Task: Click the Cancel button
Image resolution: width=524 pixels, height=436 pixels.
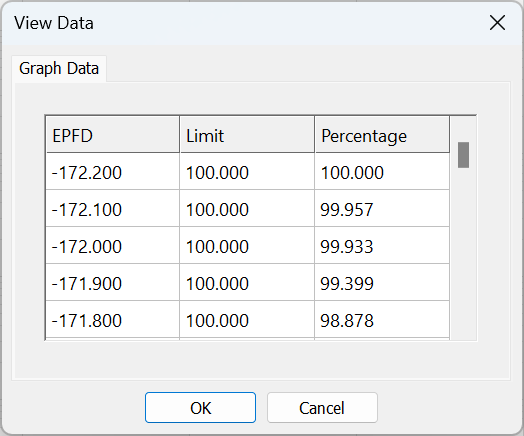Action: pyautogui.click(x=322, y=408)
